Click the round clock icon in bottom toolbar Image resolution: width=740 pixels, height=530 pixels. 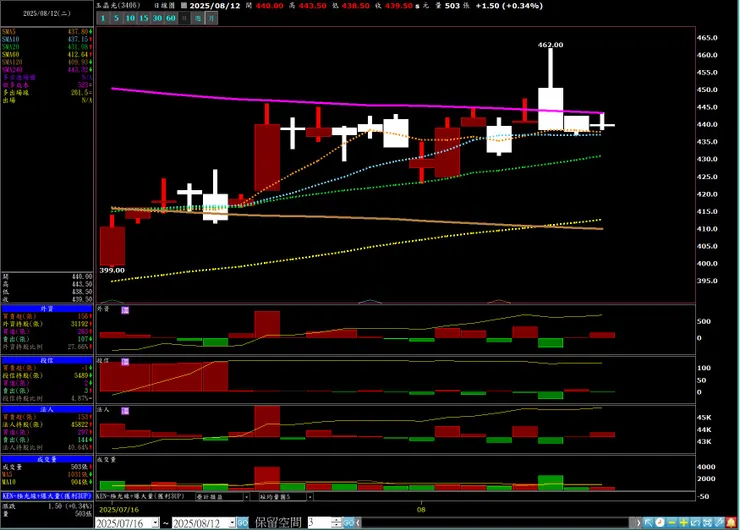(660, 522)
